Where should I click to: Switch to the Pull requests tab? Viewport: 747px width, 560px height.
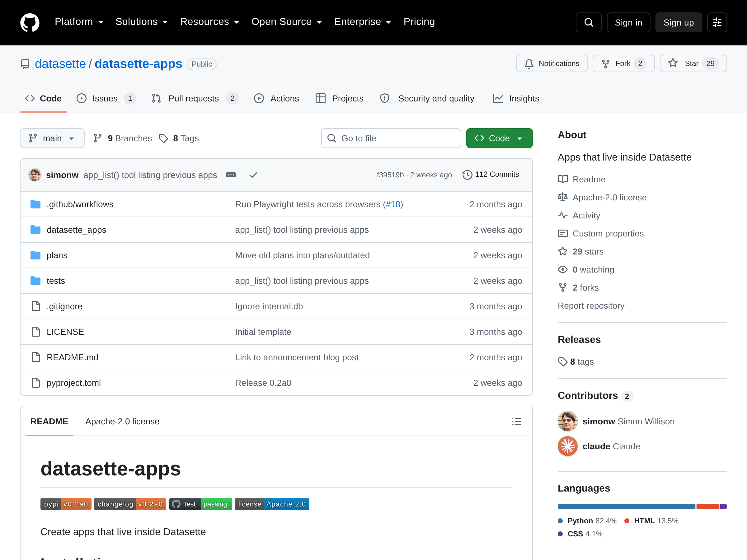(x=195, y=99)
